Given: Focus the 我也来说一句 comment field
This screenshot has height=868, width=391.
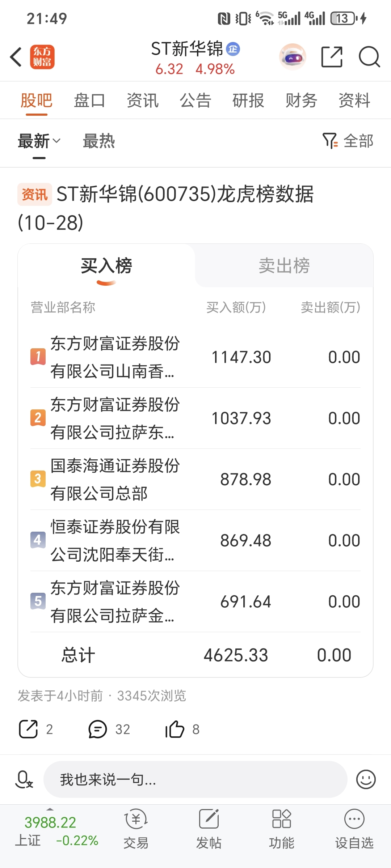Looking at the screenshot, I should 195,779.
